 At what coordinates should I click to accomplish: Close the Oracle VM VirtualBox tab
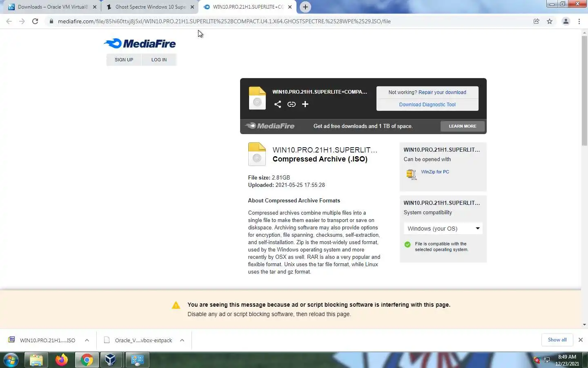tap(95, 7)
